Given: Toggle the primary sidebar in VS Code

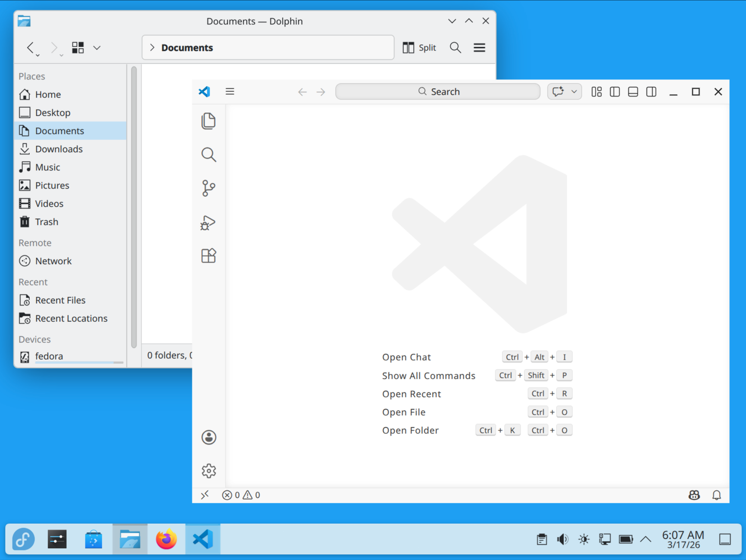Looking at the screenshot, I should 615,91.
